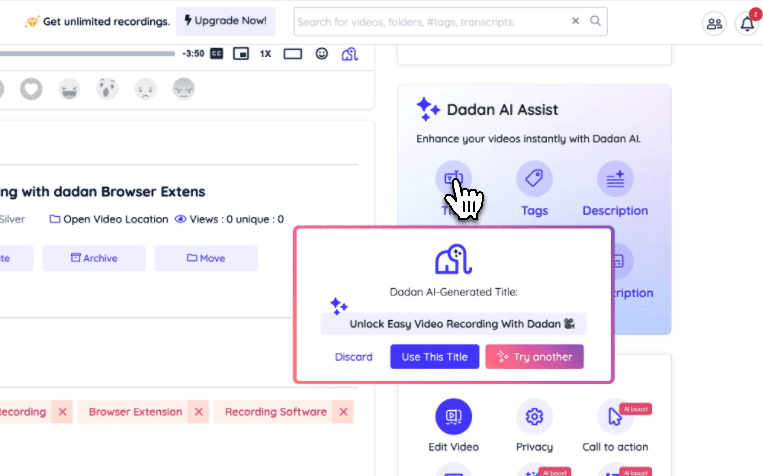Image resolution: width=763 pixels, height=476 pixels.
Task: Open Call to action tool
Action: click(615, 417)
